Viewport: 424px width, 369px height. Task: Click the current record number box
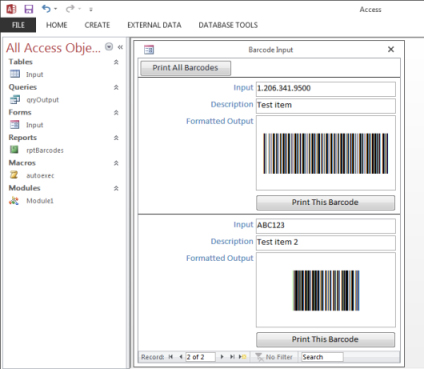point(200,357)
